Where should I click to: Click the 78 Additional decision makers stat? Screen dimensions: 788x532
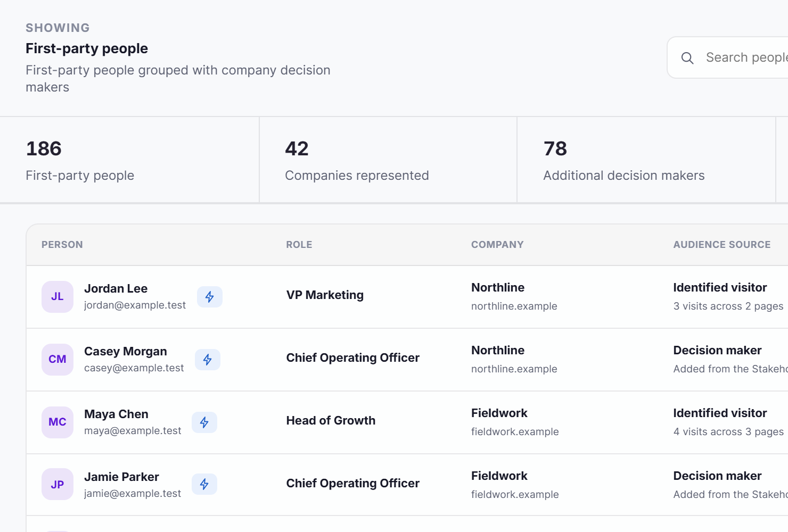[646, 160]
